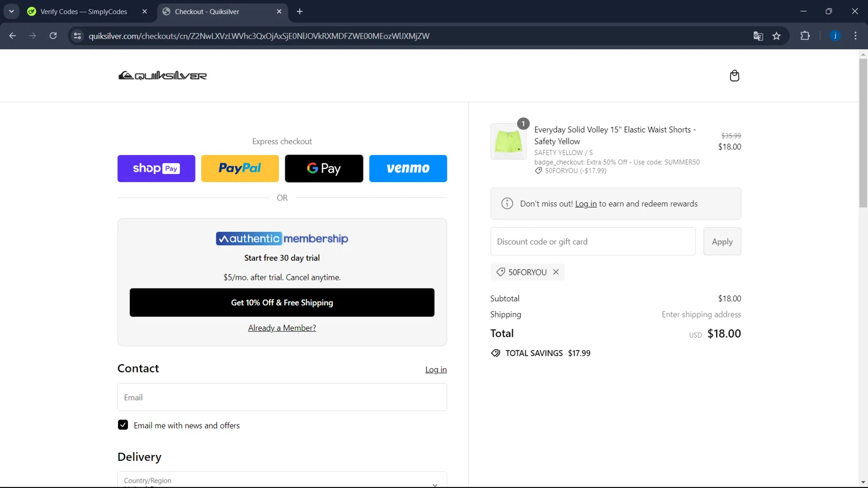Bookmark this page with the star icon
The image size is (868, 488).
click(x=777, y=36)
